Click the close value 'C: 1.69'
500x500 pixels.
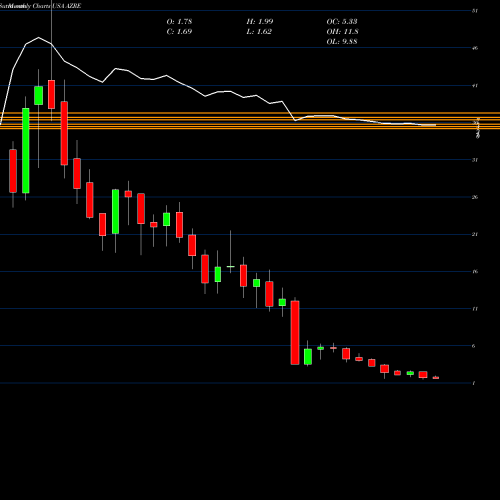click(x=179, y=32)
